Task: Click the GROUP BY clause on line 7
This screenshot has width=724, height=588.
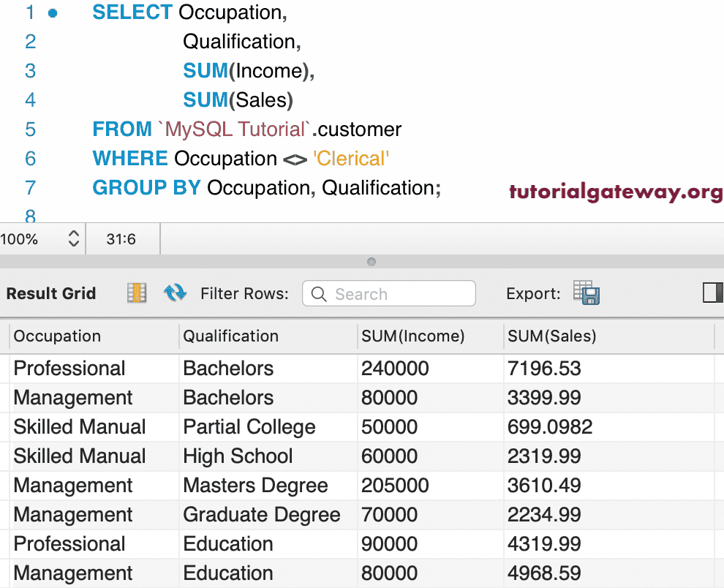Action: click(x=146, y=187)
